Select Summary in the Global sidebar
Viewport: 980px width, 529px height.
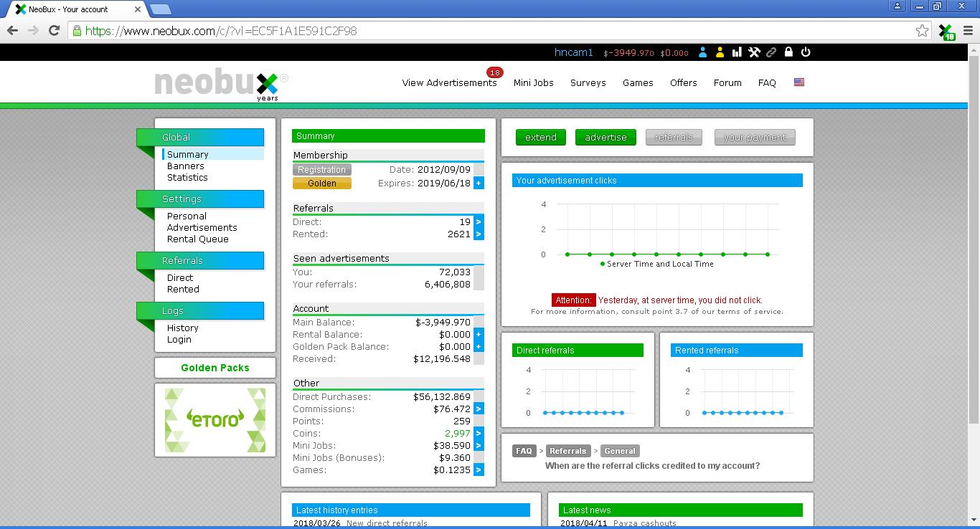tap(188, 155)
